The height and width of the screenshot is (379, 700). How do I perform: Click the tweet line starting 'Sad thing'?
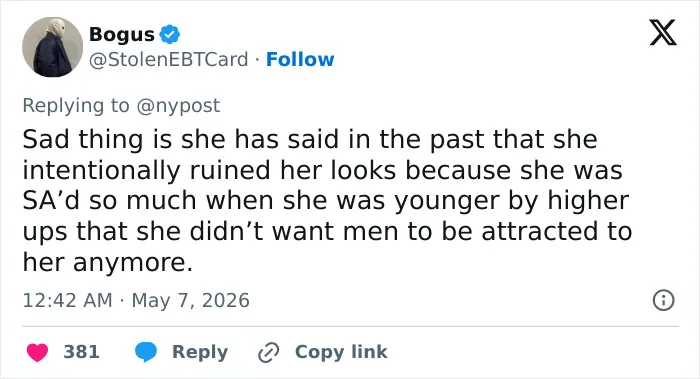[x=310, y=139]
